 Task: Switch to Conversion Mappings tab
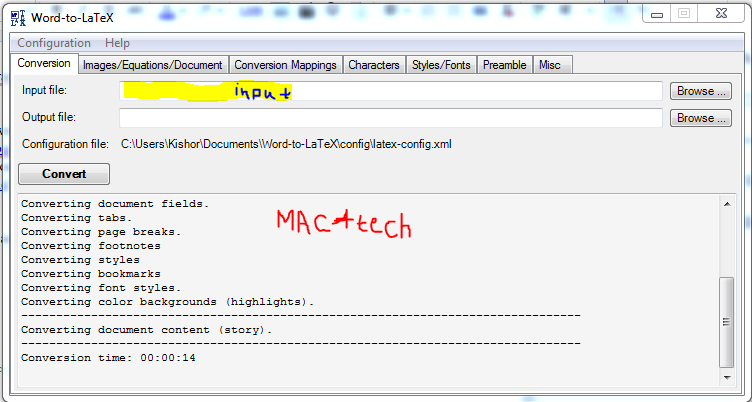[x=285, y=65]
